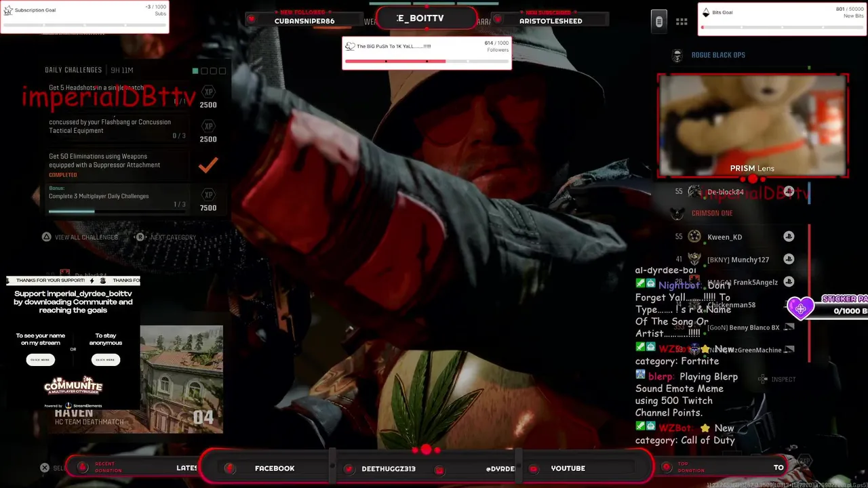
Task: Click the triangle icon for View All Challenges
Action: [x=46, y=237]
